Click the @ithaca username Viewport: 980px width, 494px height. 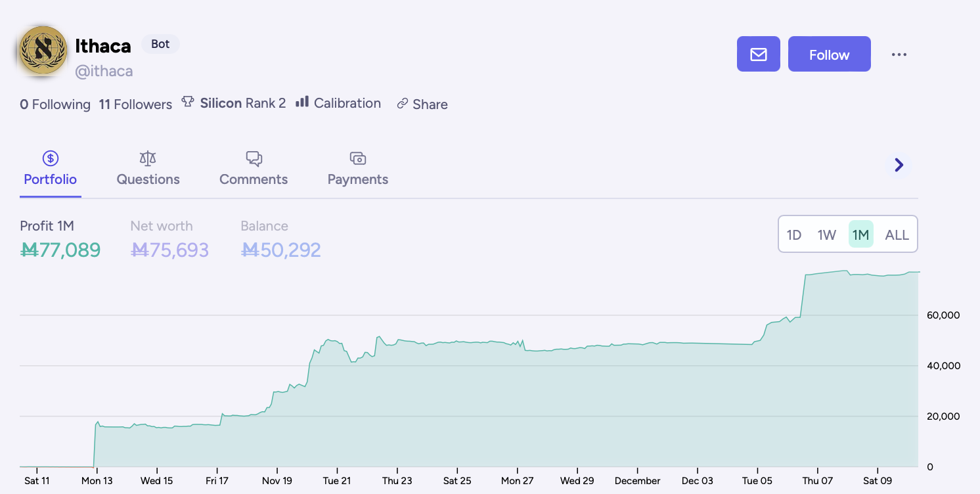pyautogui.click(x=104, y=71)
